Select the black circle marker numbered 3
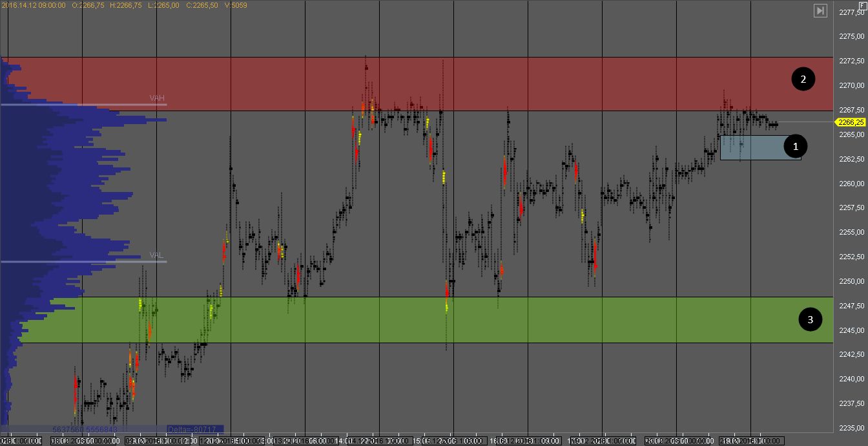The width and height of the screenshot is (868, 446). pyautogui.click(x=811, y=319)
